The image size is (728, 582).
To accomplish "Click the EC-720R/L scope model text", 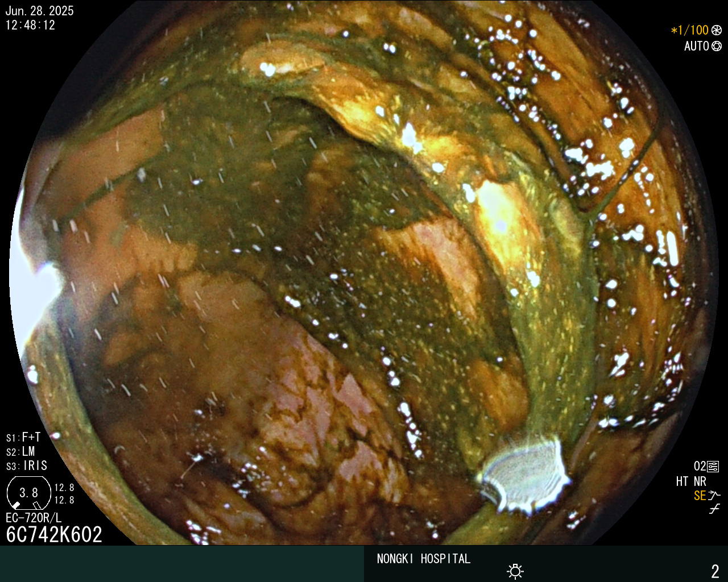I will tap(34, 518).
